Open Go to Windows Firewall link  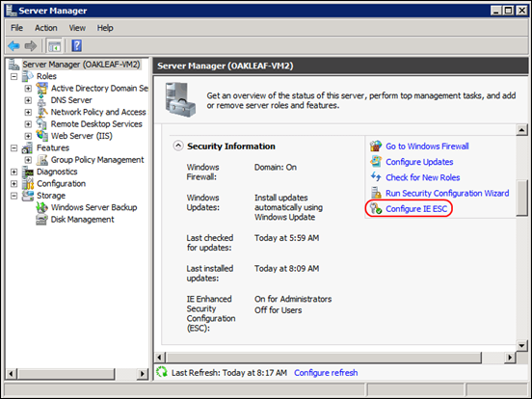click(427, 146)
